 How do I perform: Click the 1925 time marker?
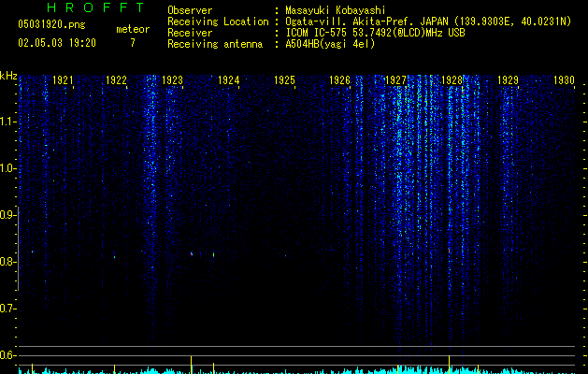pyautogui.click(x=284, y=80)
